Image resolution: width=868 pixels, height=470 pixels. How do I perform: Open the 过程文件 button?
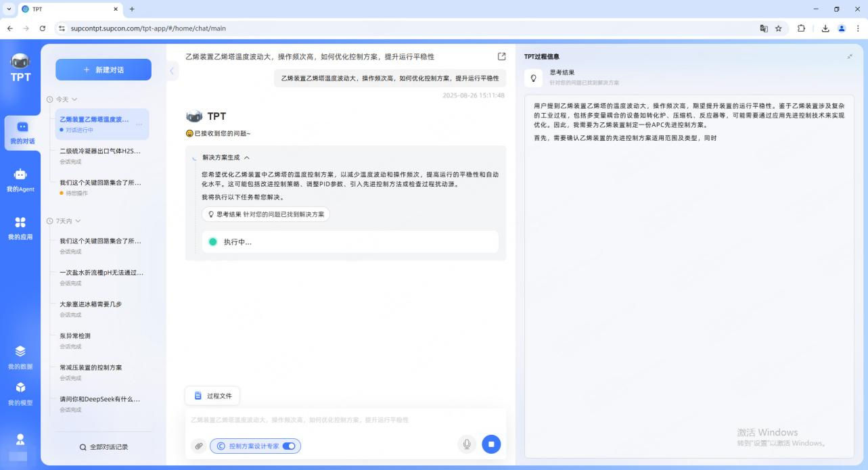click(212, 396)
